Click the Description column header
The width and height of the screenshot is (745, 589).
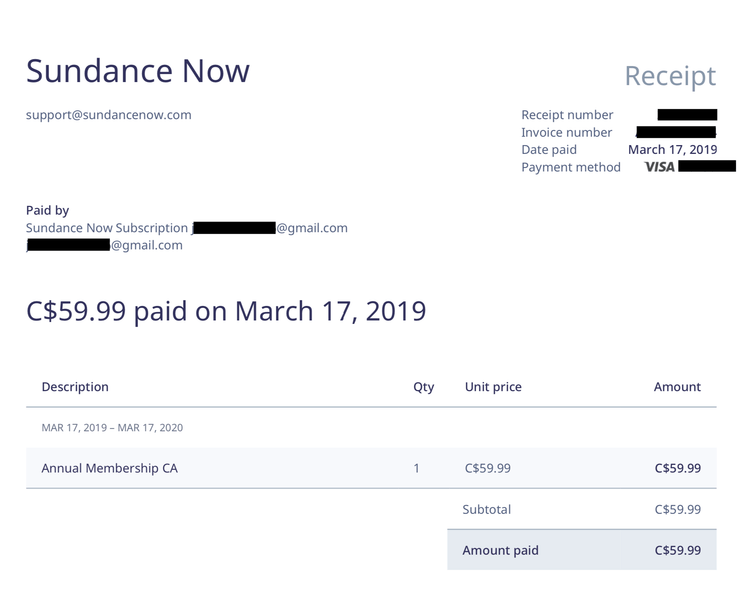[75, 387]
